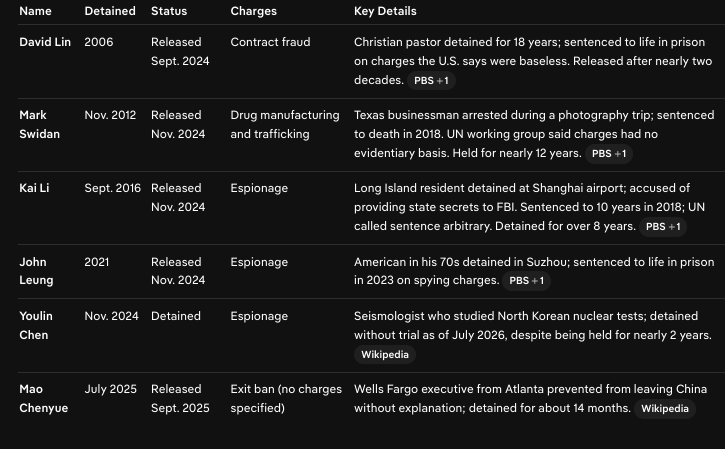The image size is (725, 449).
Task: Select the Mark Swidan name cell
Action: click(x=39, y=124)
